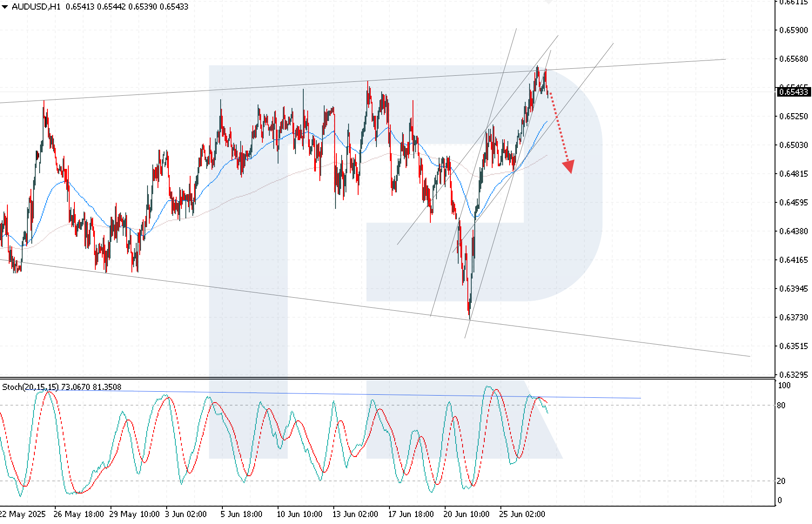Click the Stochastic scale label 100
812x524 pixels.
click(785, 386)
